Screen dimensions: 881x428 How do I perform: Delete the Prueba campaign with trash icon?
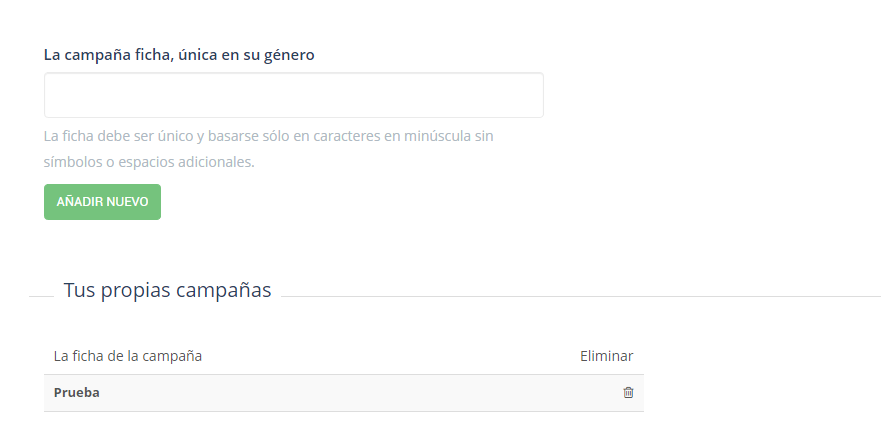click(628, 393)
